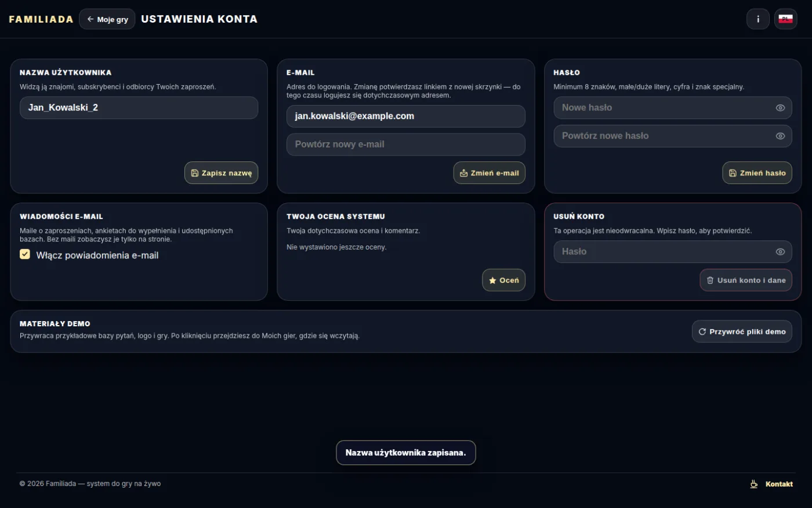Go back via 'Moje gry' arrow button
This screenshot has height=508, width=812.
107,19
